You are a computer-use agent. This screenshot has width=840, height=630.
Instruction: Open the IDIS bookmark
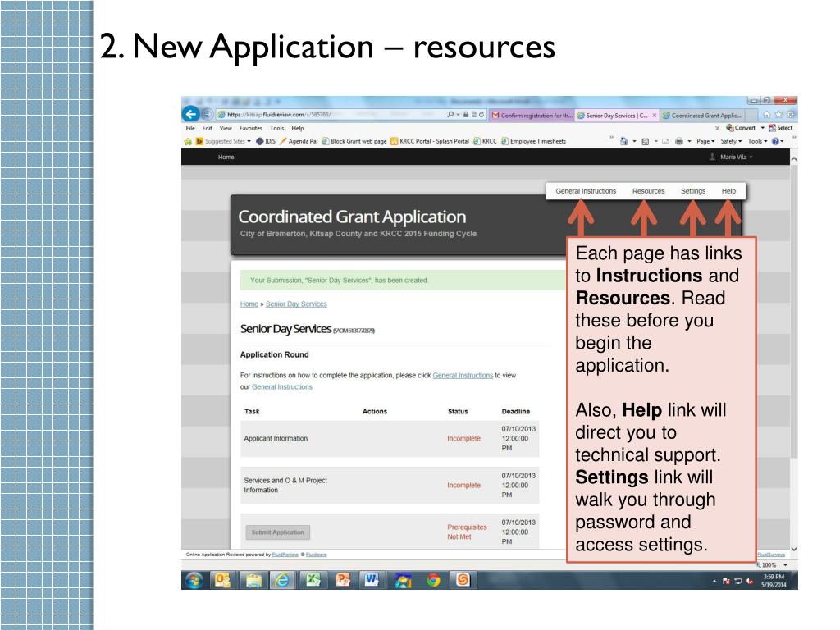[266, 141]
